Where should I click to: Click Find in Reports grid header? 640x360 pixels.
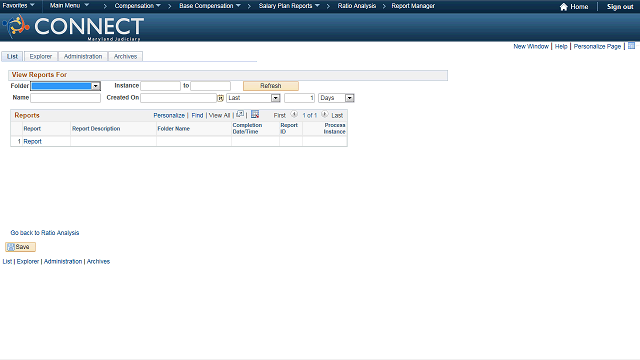click(x=197, y=116)
